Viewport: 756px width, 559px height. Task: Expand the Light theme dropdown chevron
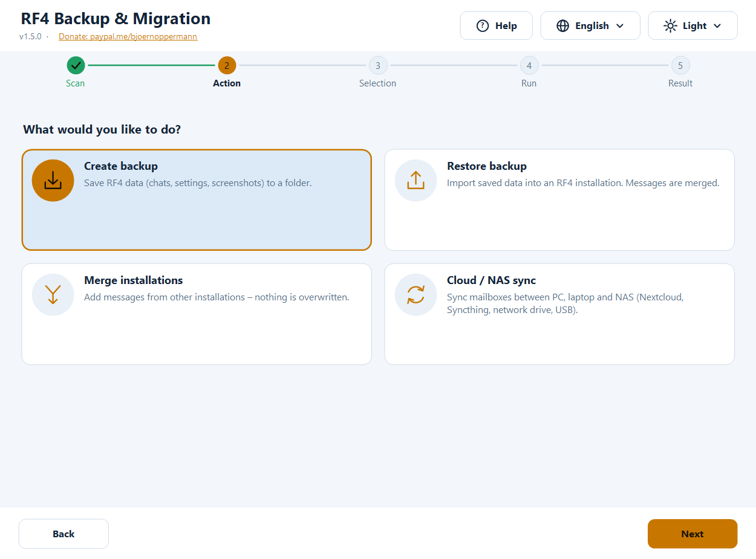pyautogui.click(x=717, y=25)
